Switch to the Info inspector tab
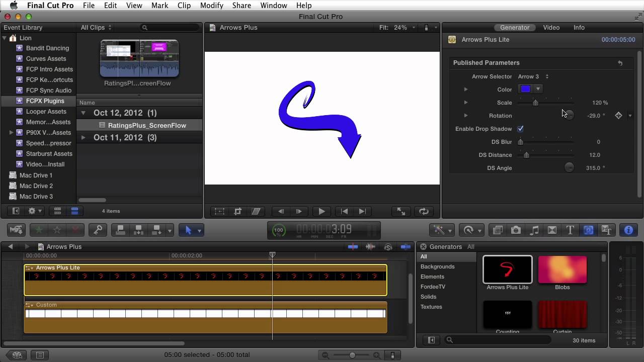The width and height of the screenshot is (644, 362). (579, 28)
